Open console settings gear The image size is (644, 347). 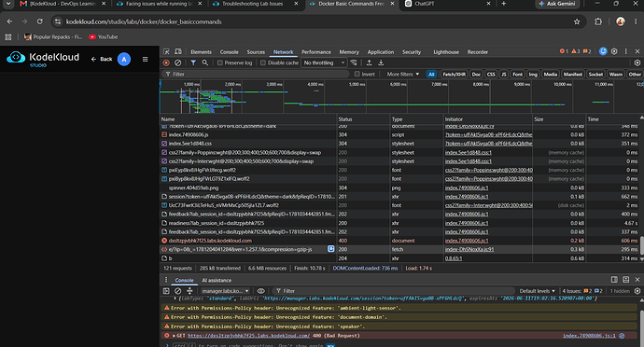637,291
